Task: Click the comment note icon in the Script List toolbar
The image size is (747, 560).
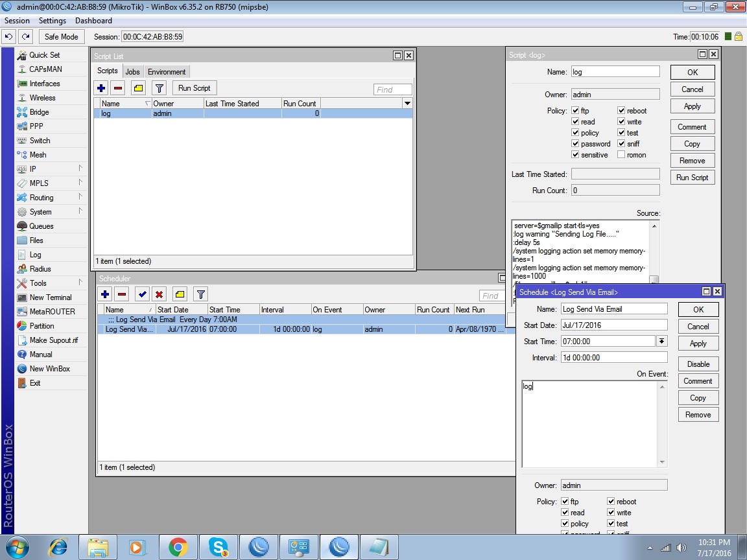Action: coord(138,88)
